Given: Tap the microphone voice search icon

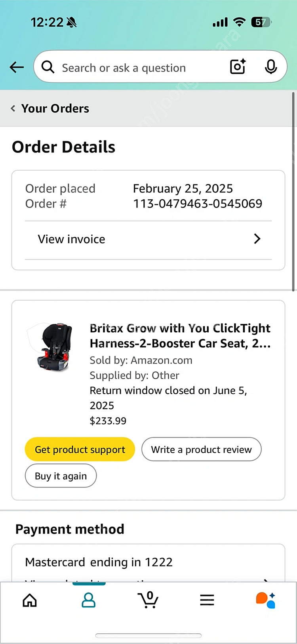Looking at the screenshot, I should click(x=271, y=67).
